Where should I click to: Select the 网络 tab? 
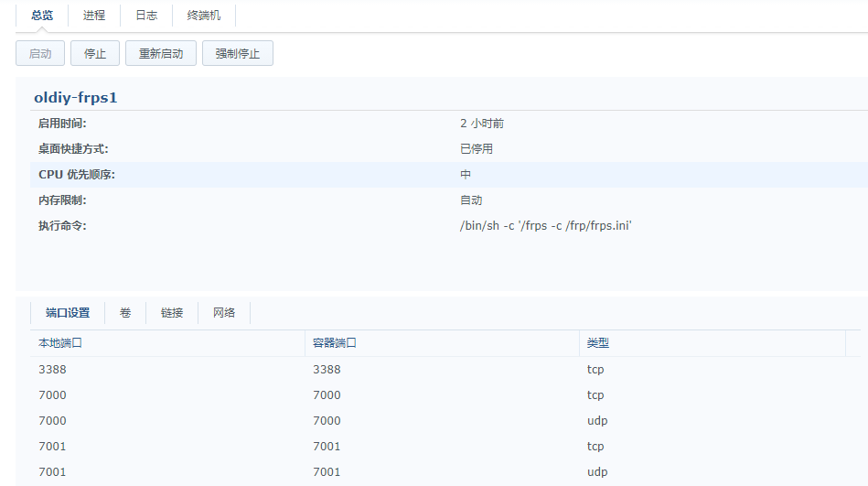(x=224, y=312)
